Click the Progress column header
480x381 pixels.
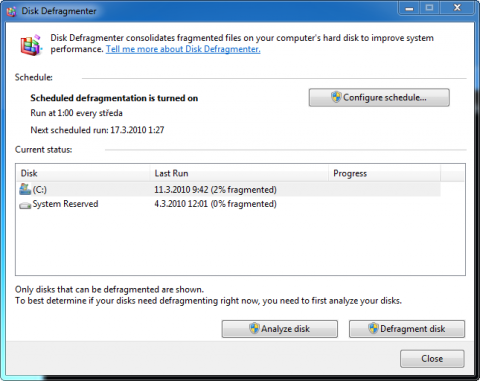[x=385, y=173]
